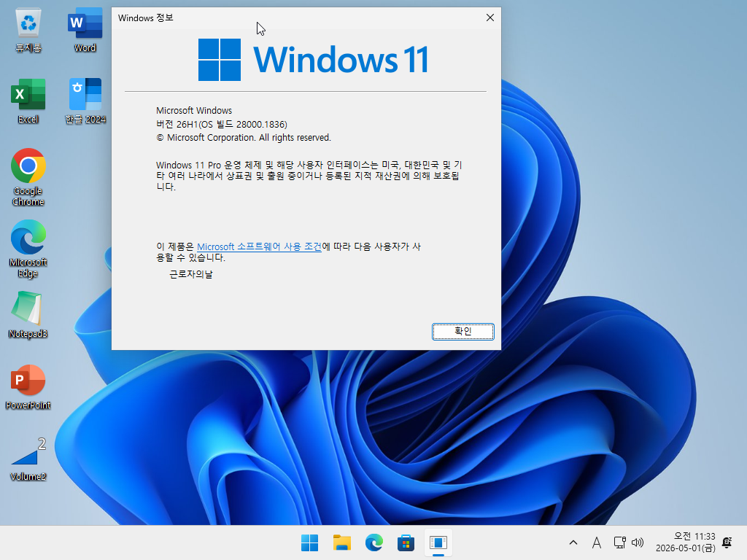747x560 pixels.
Task: Click the Microsoft Windows label
Action: pos(194,111)
